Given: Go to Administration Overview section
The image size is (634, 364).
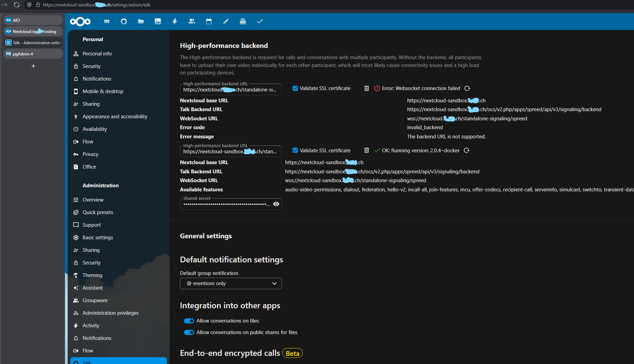Looking at the screenshot, I should coord(93,200).
